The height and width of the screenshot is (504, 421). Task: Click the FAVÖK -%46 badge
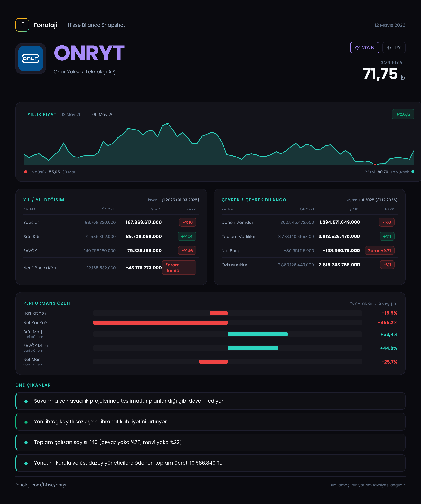(x=187, y=250)
